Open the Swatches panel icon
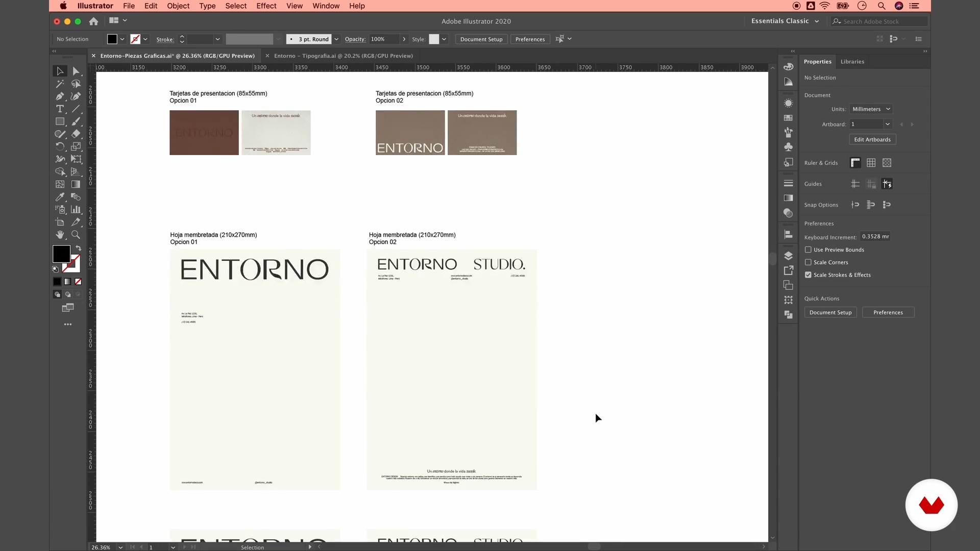Image resolution: width=980 pixels, height=551 pixels. pos(788,118)
